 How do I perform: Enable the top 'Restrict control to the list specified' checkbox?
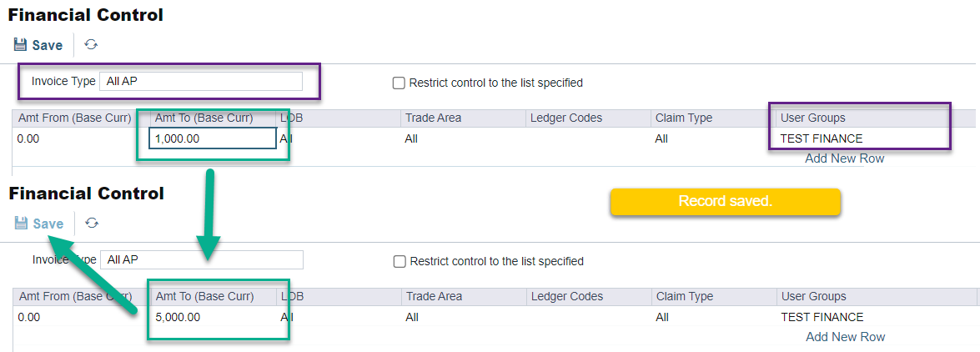pos(399,83)
